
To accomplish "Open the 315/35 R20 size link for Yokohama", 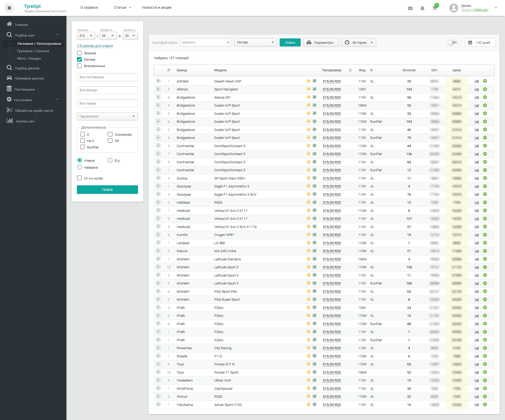I will click(x=332, y=405).
